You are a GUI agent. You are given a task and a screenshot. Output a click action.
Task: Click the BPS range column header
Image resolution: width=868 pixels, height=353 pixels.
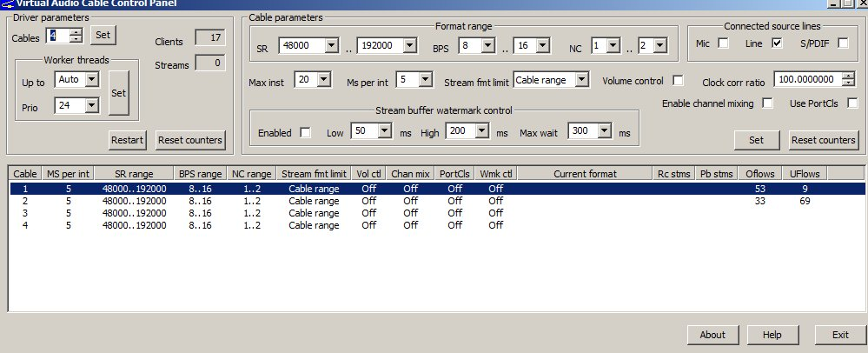pyautogui.click(x=200, y=173)
